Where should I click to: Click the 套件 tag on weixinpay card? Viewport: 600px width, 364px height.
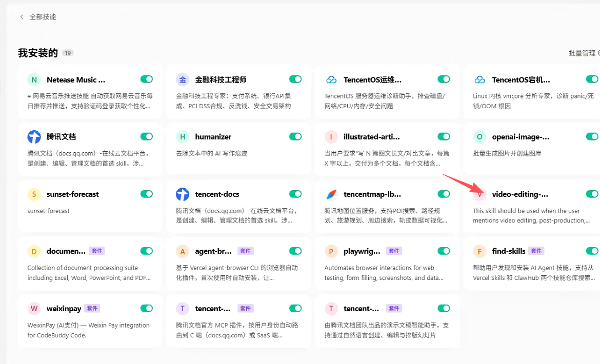pyautogui.click(x=92, y=308)
